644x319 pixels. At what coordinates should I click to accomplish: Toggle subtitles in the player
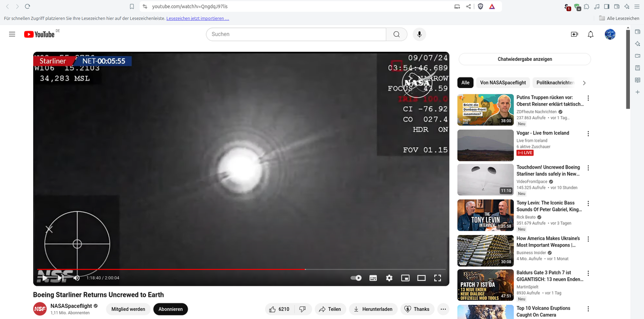(x=373, y=278)
